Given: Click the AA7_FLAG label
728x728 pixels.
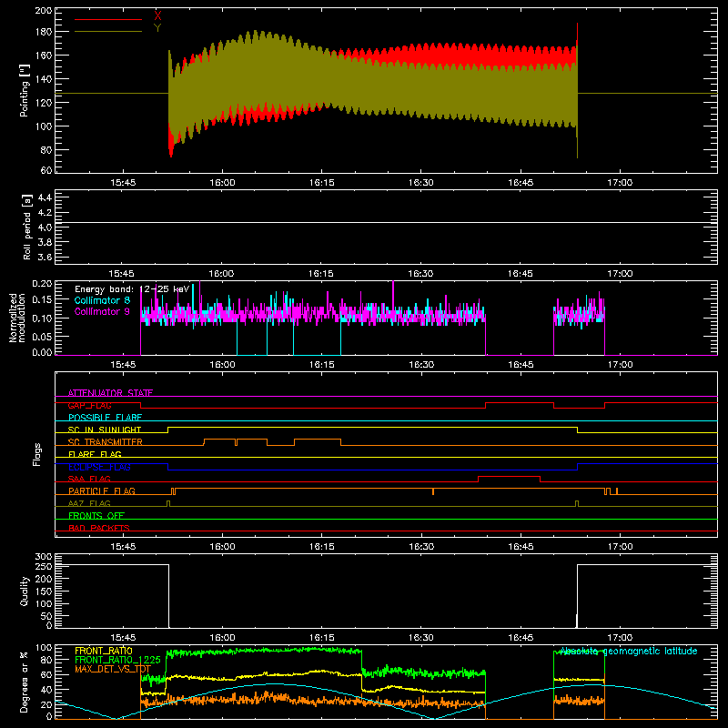Looking at the screenshot, I should (x=89, y=503).
